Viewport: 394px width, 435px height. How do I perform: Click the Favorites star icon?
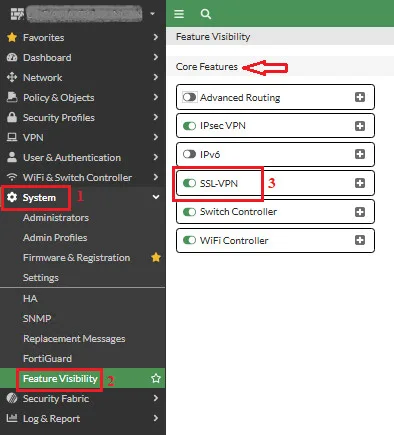point(12,37)
